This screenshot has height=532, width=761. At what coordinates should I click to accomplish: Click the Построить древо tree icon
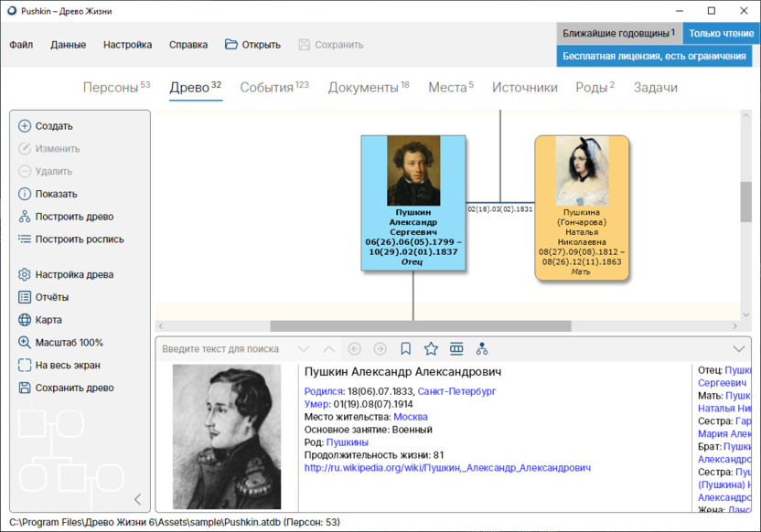click(25, 217)
